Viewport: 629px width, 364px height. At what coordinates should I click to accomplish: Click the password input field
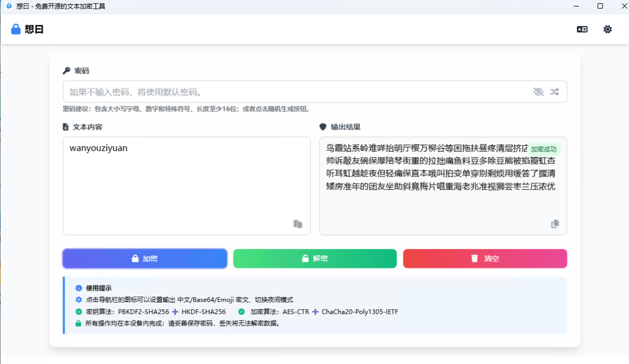[x=315, y=92]
